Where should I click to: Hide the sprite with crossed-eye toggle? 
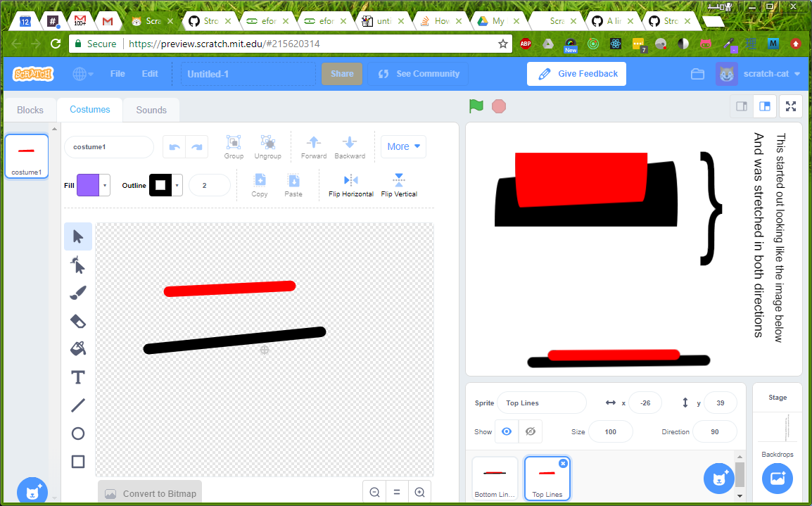click(530, 431)
